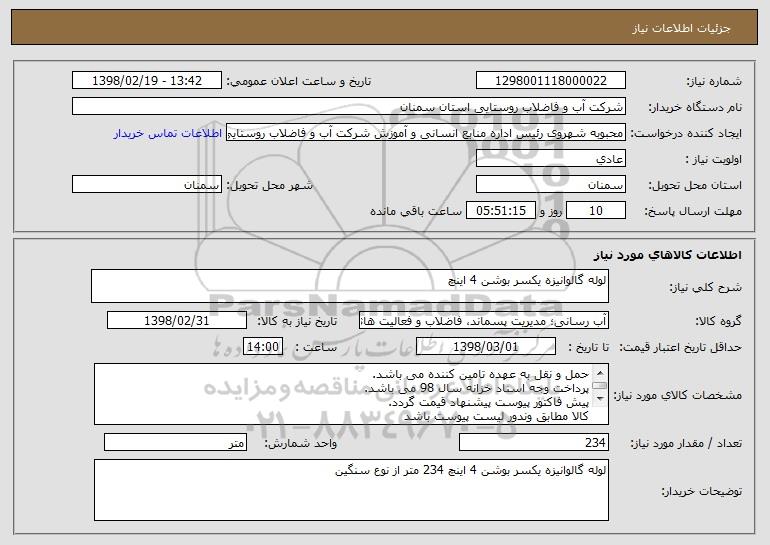Select the section title اطلاعات کالاهای مورد نیاز
The image size is (770, 545).
click(x=667, y=255)
